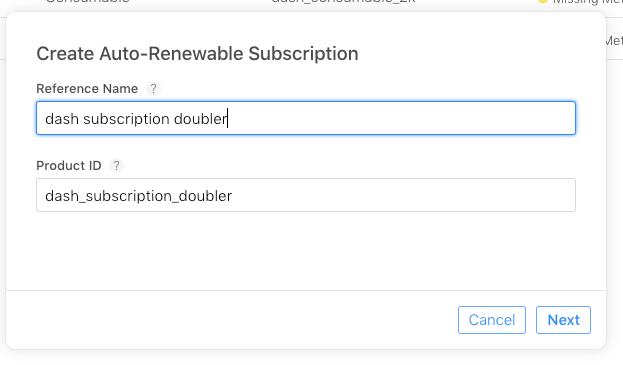Click the word "doubler" in Reference Name
This screenshot has width=623, height=365.
pos(201,119)
